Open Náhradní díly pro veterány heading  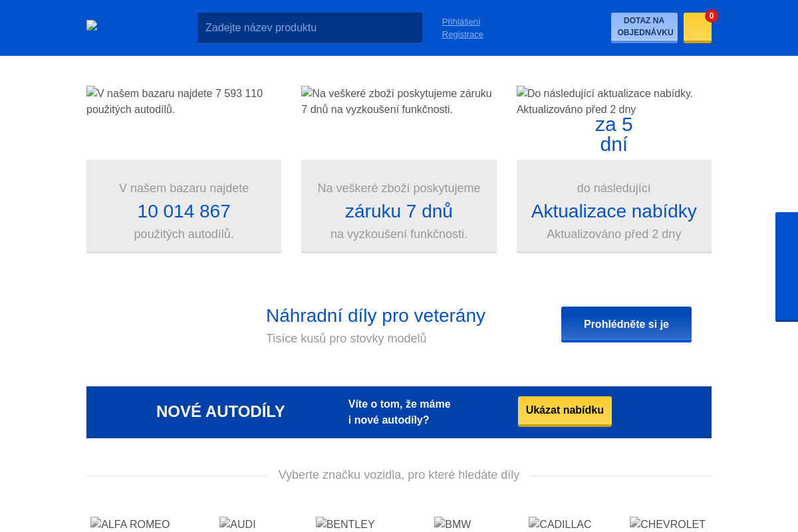[375, 315]
